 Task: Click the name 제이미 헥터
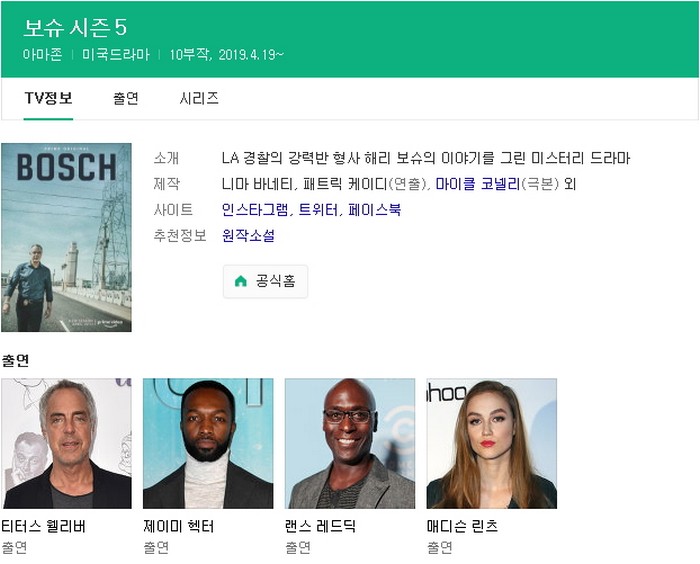pos(179,526)
